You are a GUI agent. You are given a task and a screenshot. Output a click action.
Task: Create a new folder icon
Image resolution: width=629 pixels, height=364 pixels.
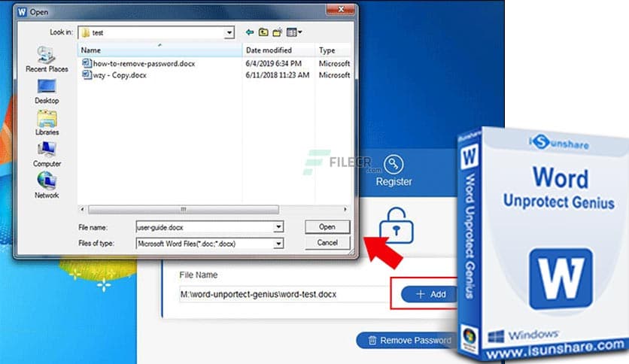tap(277, 32)
